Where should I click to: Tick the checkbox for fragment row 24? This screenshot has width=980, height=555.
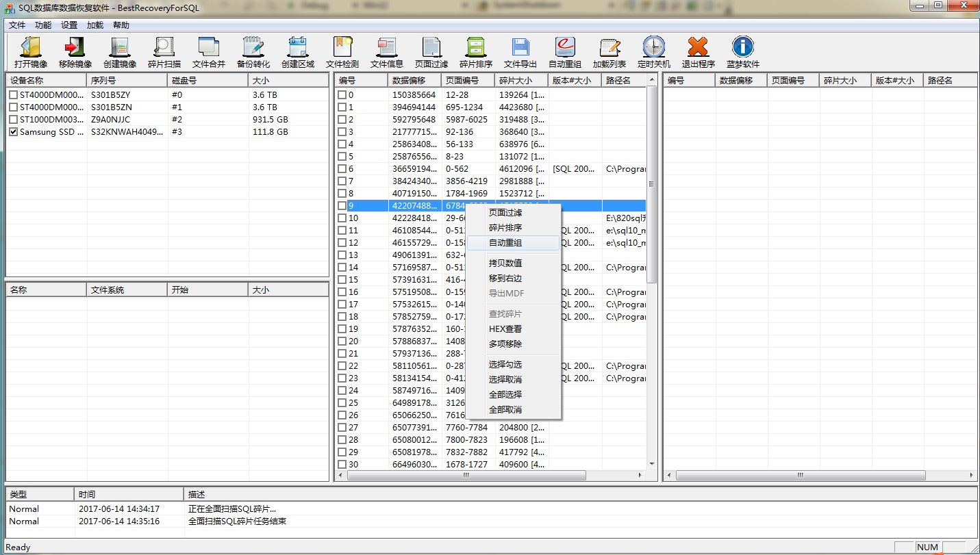pos(342,391)
